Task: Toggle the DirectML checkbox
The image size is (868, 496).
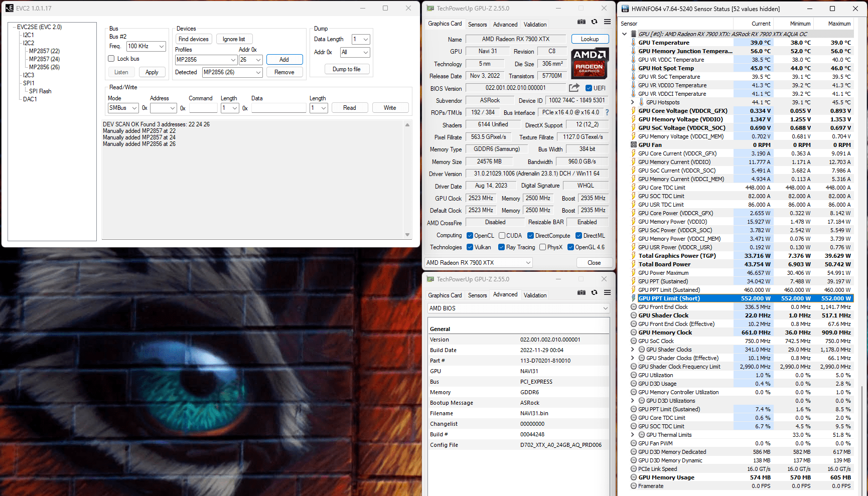Action: tap(579, 236)
